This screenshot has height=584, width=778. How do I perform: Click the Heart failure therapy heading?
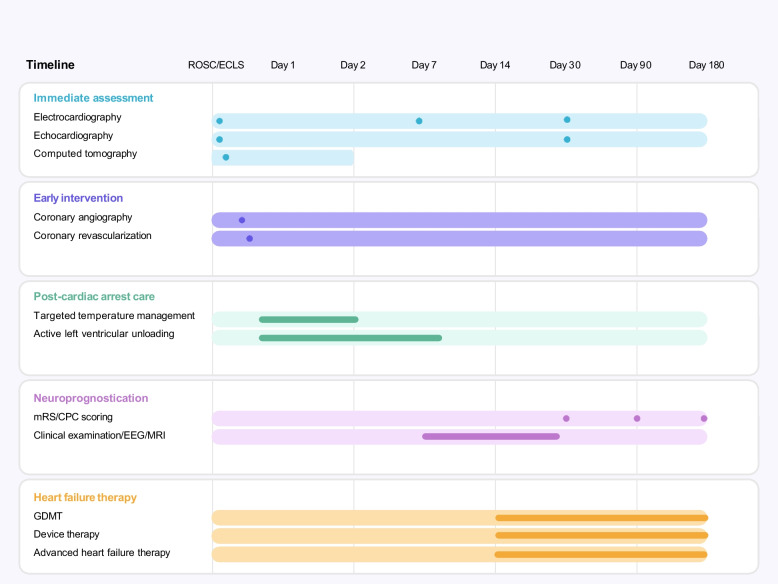pos(85,497)
